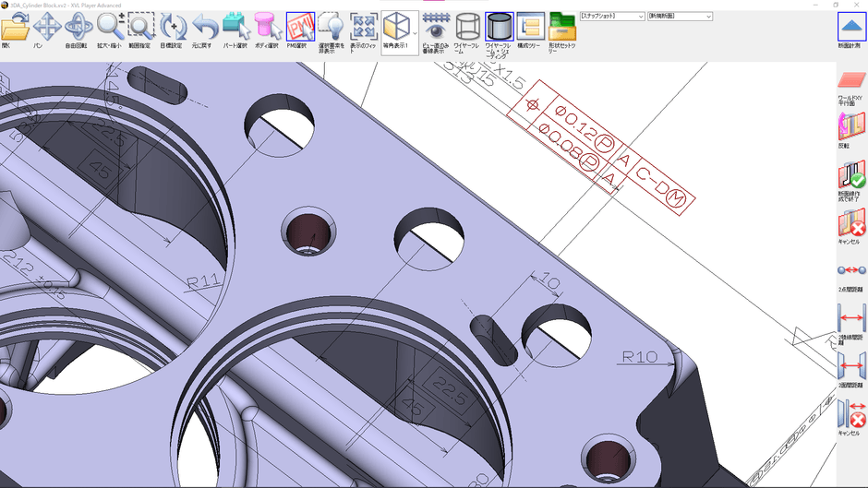Open the shape set tree
Screen dimensions: 868x488
561,29
